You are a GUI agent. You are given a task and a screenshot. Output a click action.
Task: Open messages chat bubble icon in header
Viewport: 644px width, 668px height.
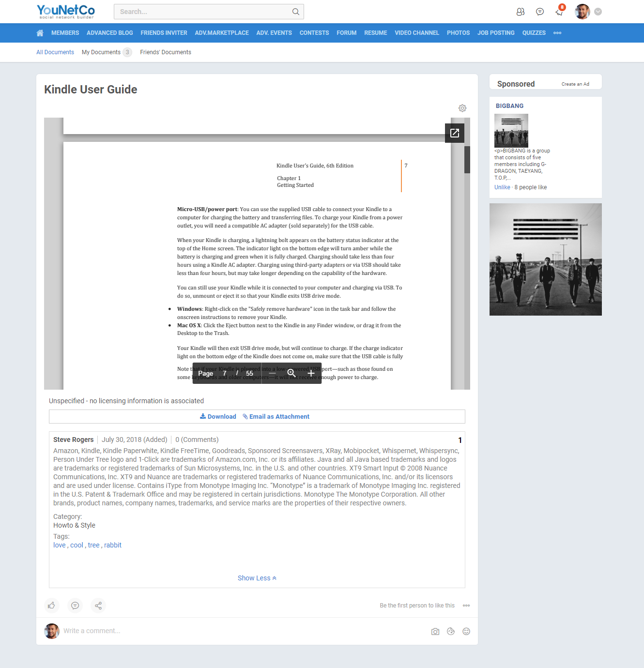(x=540, y=12)
